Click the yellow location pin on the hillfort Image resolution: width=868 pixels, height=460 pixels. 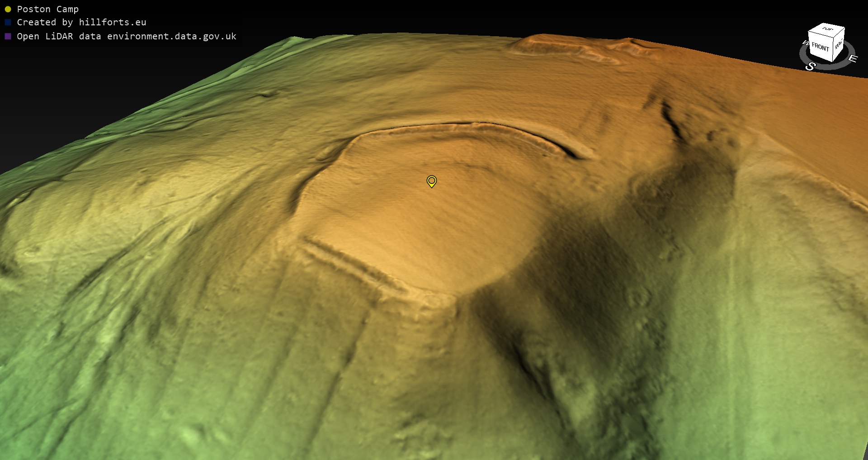pyautogui.click(x=432, y=181)
